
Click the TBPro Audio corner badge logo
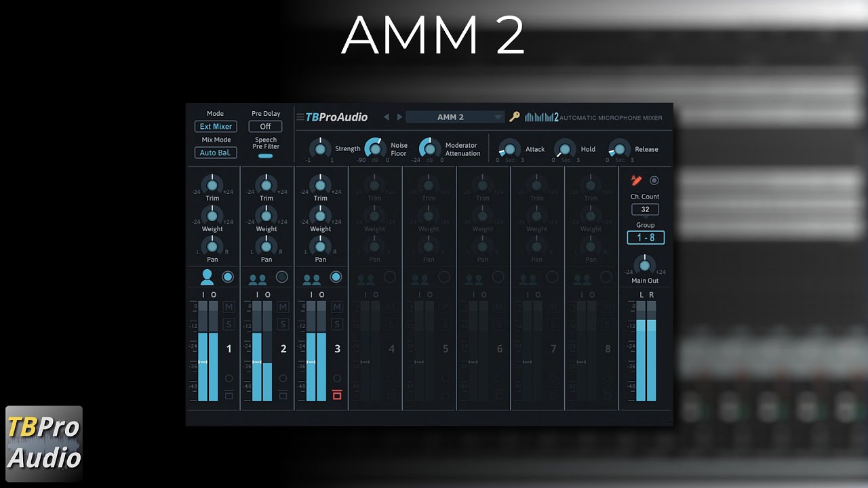pyautogui.click(x=44, y=443)
